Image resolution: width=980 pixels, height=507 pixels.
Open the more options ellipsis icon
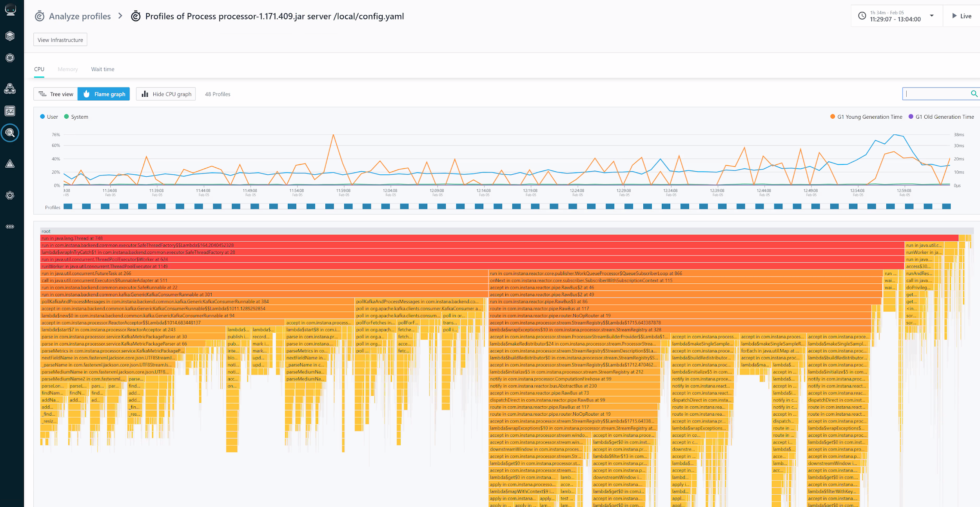pos(10,226)
